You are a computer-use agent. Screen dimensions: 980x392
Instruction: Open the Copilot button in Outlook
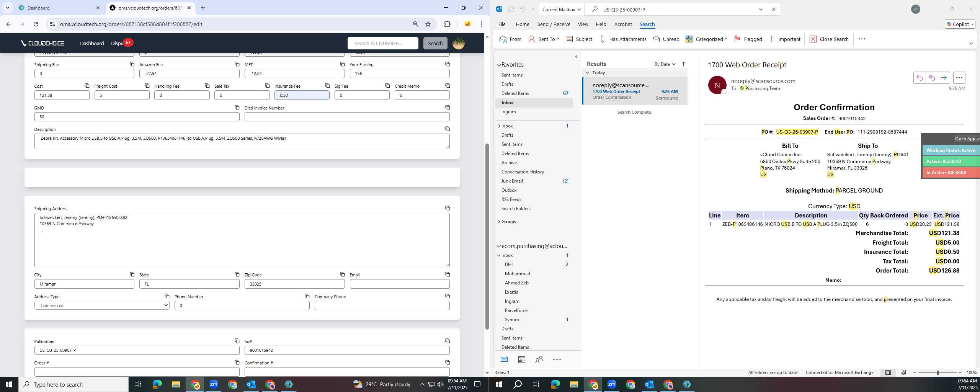pyautogui.click(x=960, y=24)
